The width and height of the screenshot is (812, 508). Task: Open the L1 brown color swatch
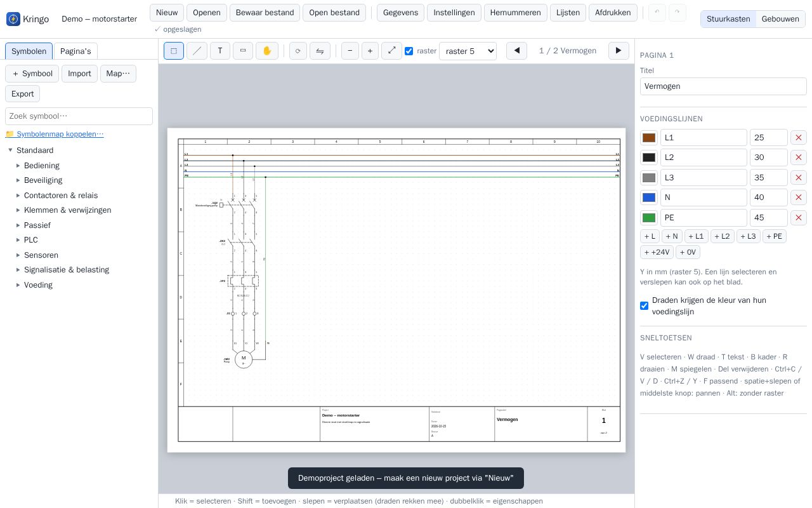pyautogui.click(x=649, y=138)
